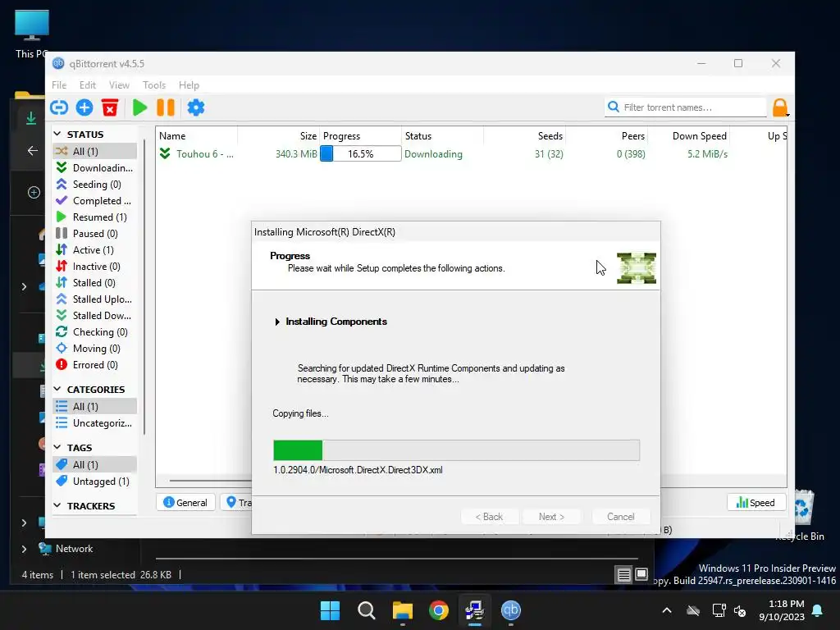Open the Tools menu
Image resolution: width=840 pixels, height=630 pixels.
(x=154, y=84)
